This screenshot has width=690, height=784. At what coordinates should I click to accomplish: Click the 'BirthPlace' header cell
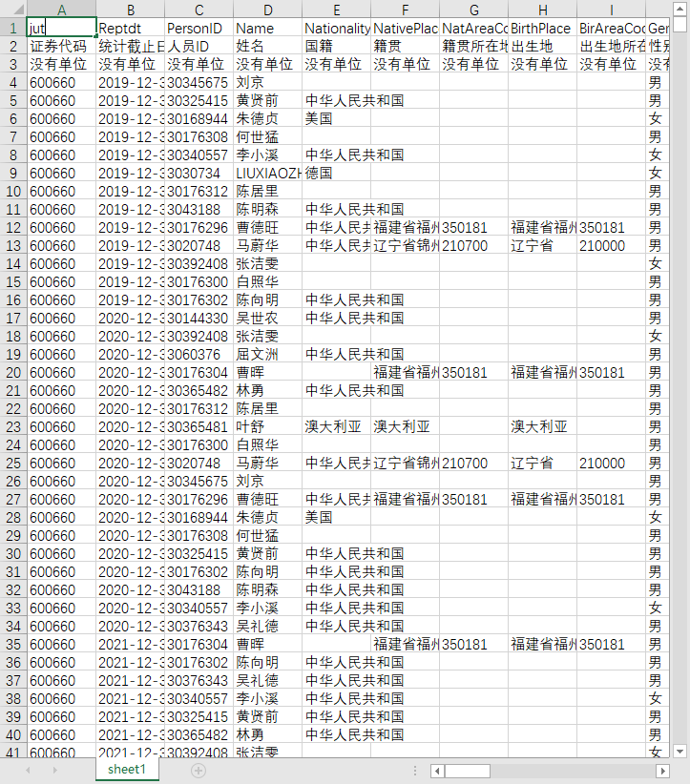coord(542,28)
